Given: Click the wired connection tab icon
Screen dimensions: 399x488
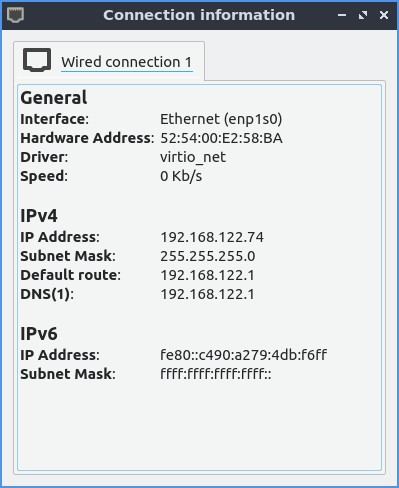Looking at the screenshot, I should [x=37, y=60].
